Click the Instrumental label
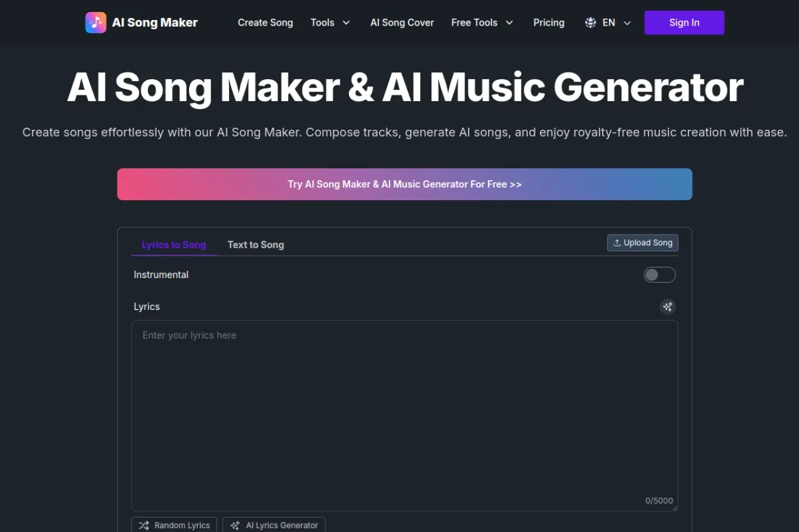Screen dimensions: 799x532 click(x=161, y=274)
